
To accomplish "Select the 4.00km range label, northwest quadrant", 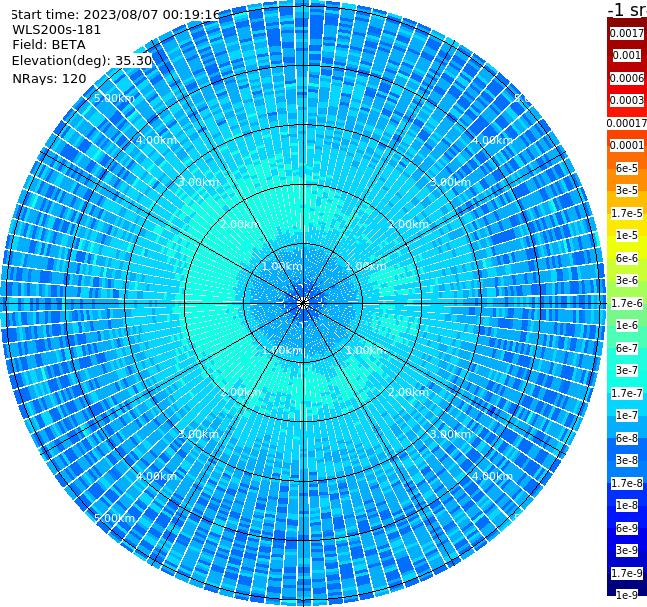I will (156, 140).
